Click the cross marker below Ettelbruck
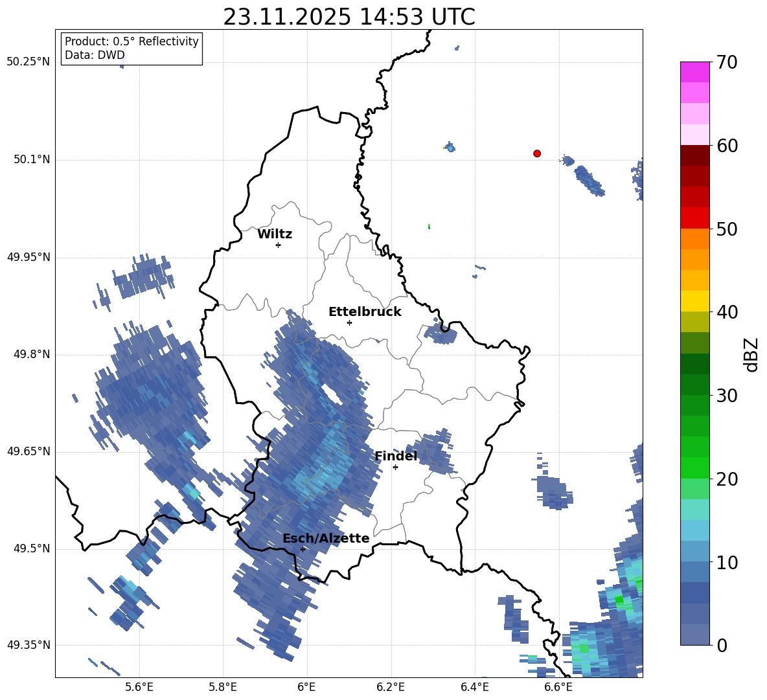The width and height of the screenshot is (767, 700). (x=349, y=322)
